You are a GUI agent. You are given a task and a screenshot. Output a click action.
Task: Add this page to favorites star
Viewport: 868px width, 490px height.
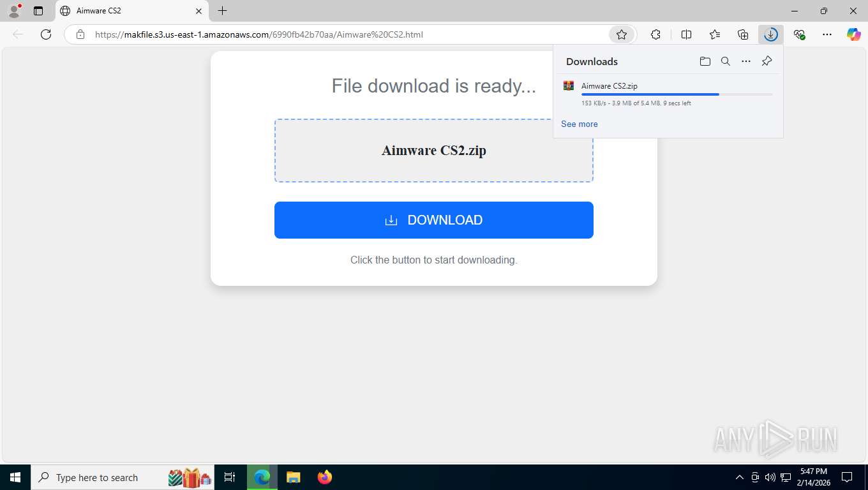tap(622, 34)
